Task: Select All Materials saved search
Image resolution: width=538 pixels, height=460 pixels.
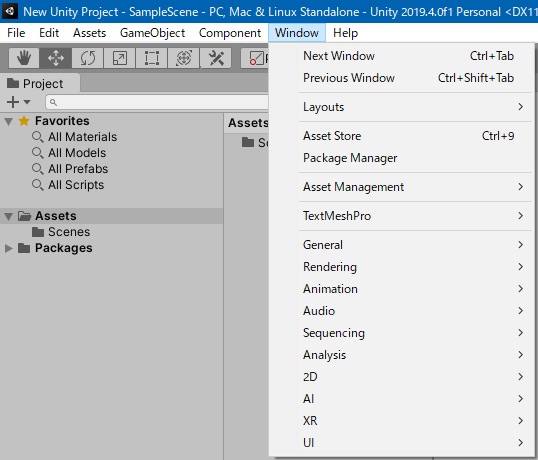Action: pyautogui.click(x=82, y=137)
